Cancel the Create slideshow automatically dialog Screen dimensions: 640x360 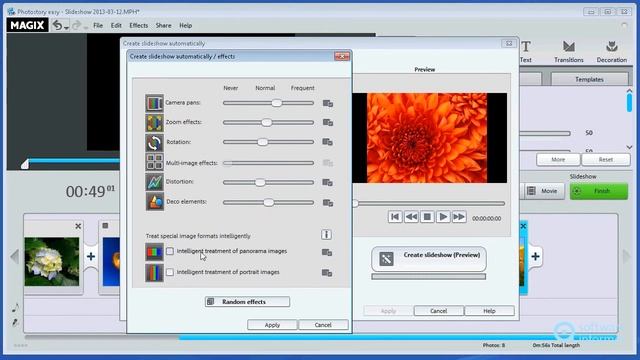click(x=438, y=311)
